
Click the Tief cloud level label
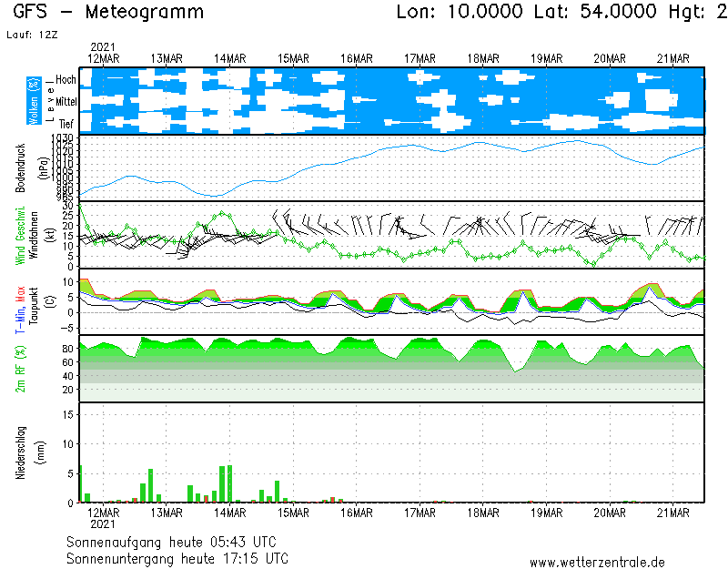tap(66, 123)
